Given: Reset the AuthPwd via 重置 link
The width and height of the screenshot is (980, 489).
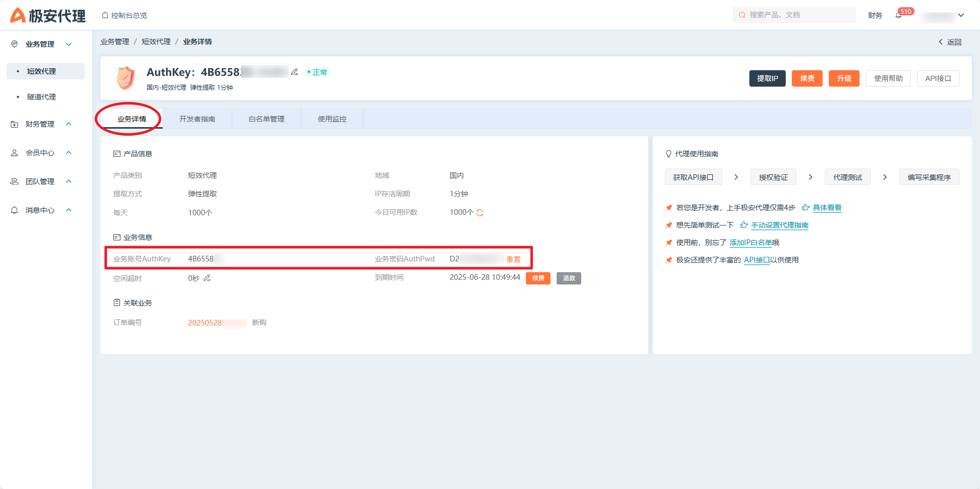Looking at the screenshot, I should tap(513, 259).
